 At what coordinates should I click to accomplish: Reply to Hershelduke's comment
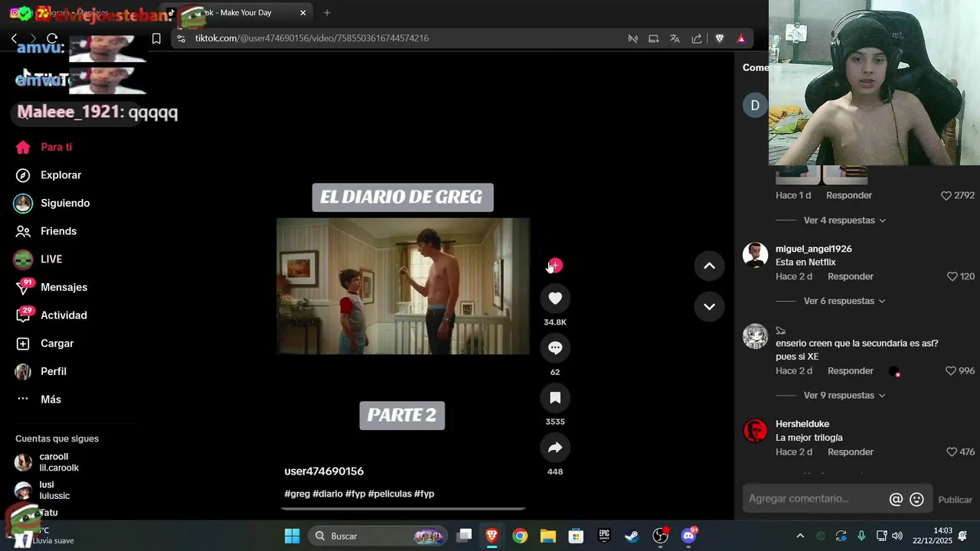[x=851, y=452]
